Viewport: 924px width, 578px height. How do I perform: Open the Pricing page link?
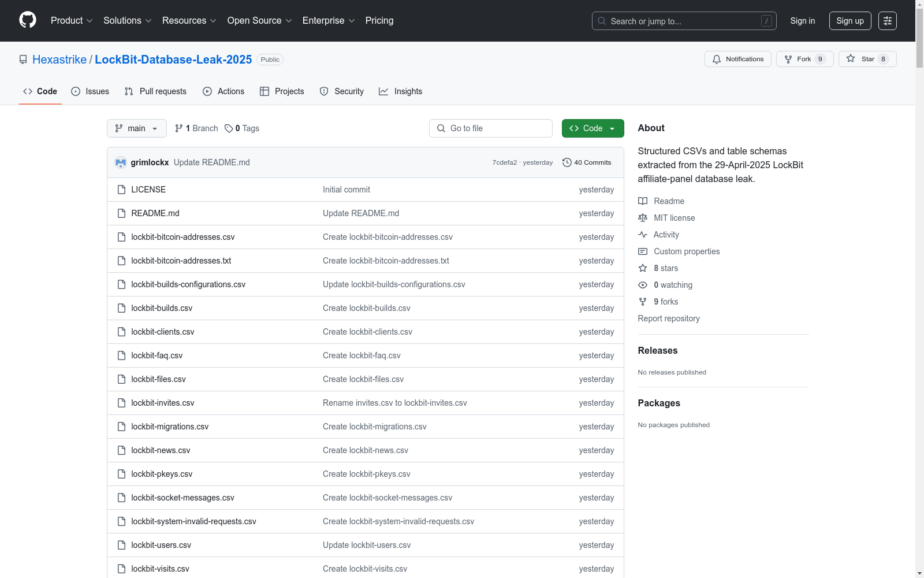click(x=379, y=21)
